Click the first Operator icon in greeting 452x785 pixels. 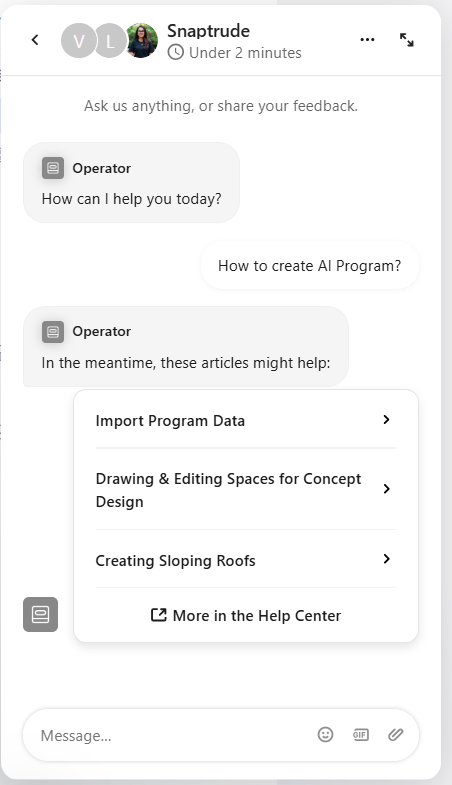53,168
